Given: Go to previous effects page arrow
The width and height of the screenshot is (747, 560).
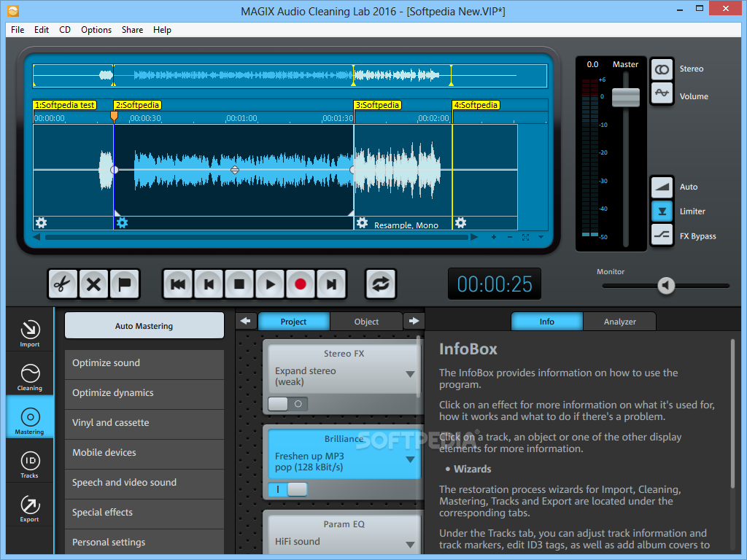Looking at the screenshot, I should tap(246, 322).
